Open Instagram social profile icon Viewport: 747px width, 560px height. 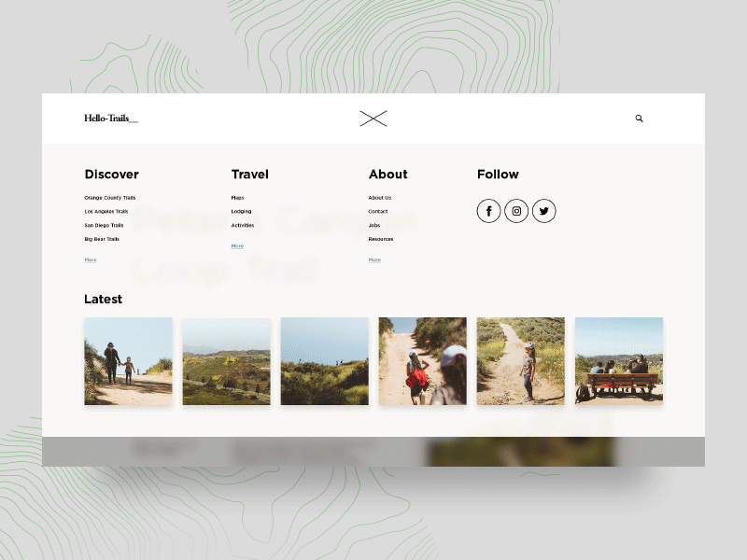[516, 211]
